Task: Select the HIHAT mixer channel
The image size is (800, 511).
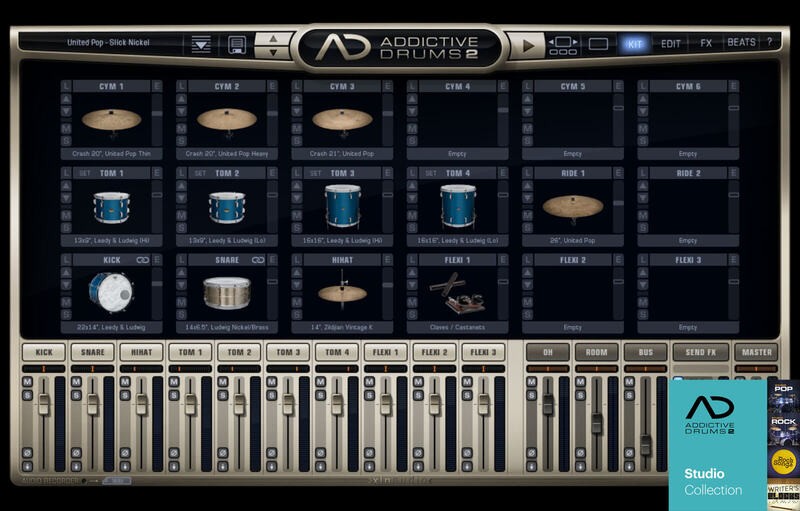Action: [141, 352]
